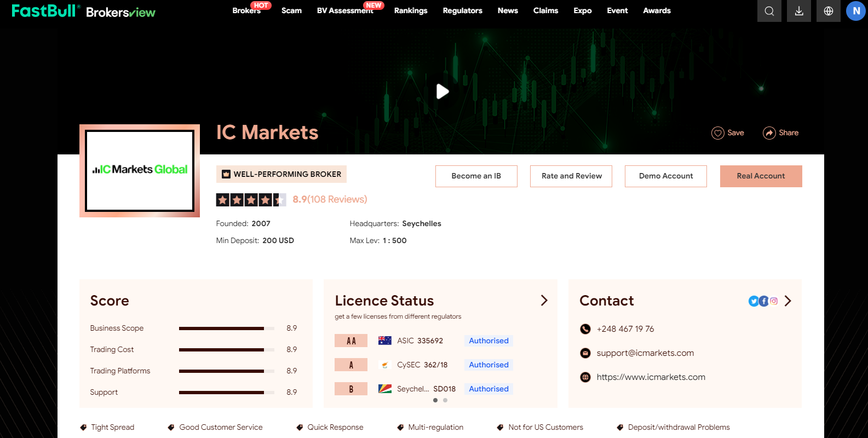Play the IC Markets banner video
The height and width of the screenshot is (438, 868).
442,91
